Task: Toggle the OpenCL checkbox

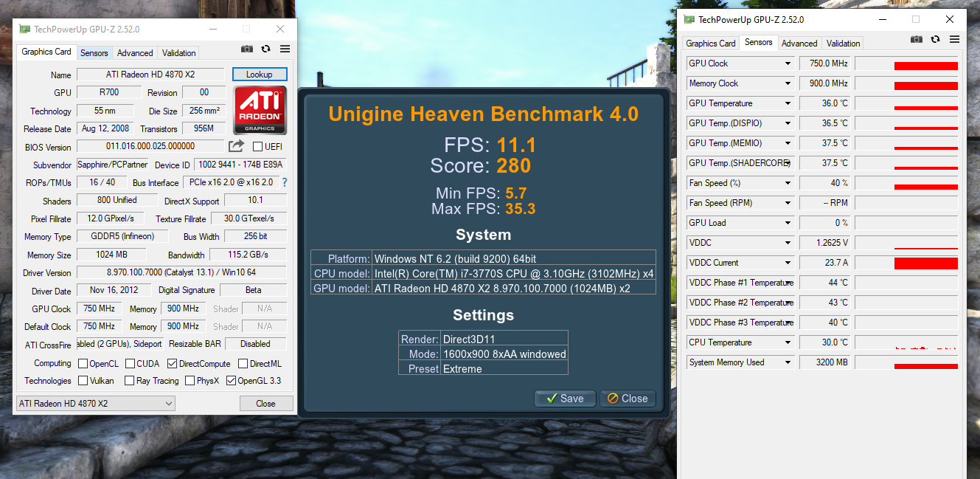Action: [81, 363]
